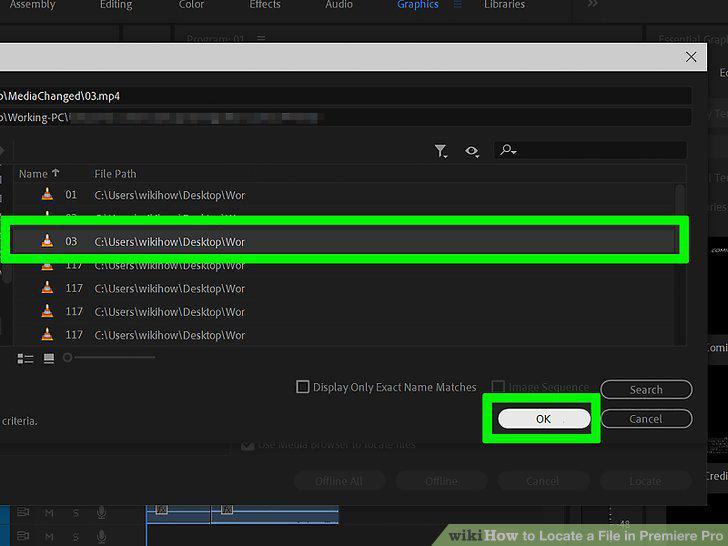Viewport: 728px width, 546px height.
Task: Click the search field with magnifier
Action: (590, 150)
